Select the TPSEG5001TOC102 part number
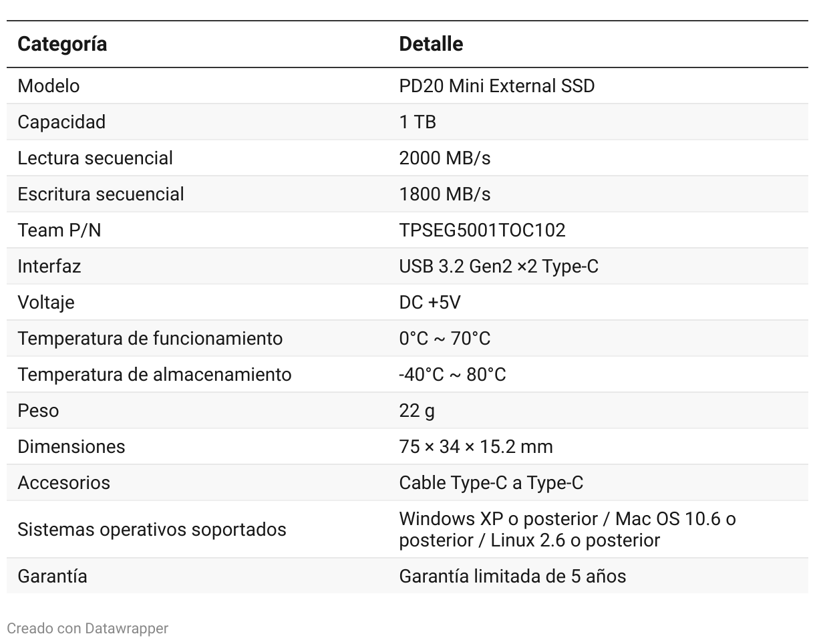815x644 pixels. (x=482, y=230)
